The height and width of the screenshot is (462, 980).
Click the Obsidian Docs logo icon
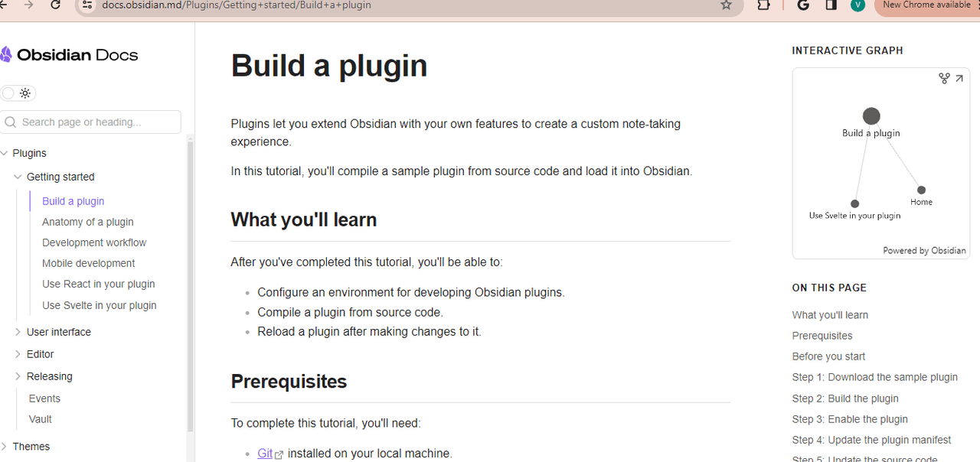6,54
